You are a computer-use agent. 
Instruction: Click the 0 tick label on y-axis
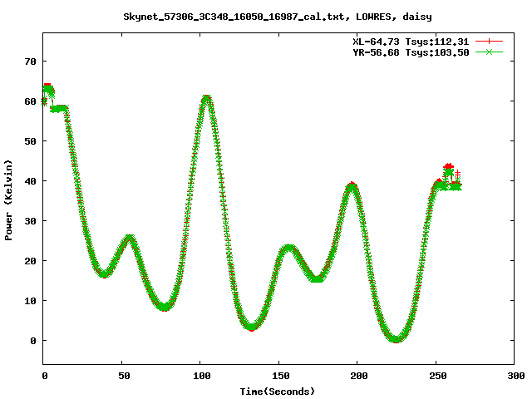(x=33, y=341)
